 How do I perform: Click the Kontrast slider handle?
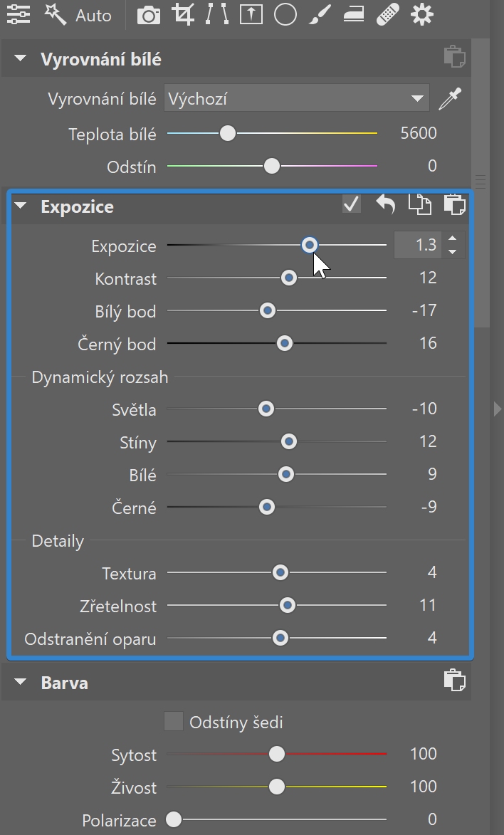pos(289,278)
